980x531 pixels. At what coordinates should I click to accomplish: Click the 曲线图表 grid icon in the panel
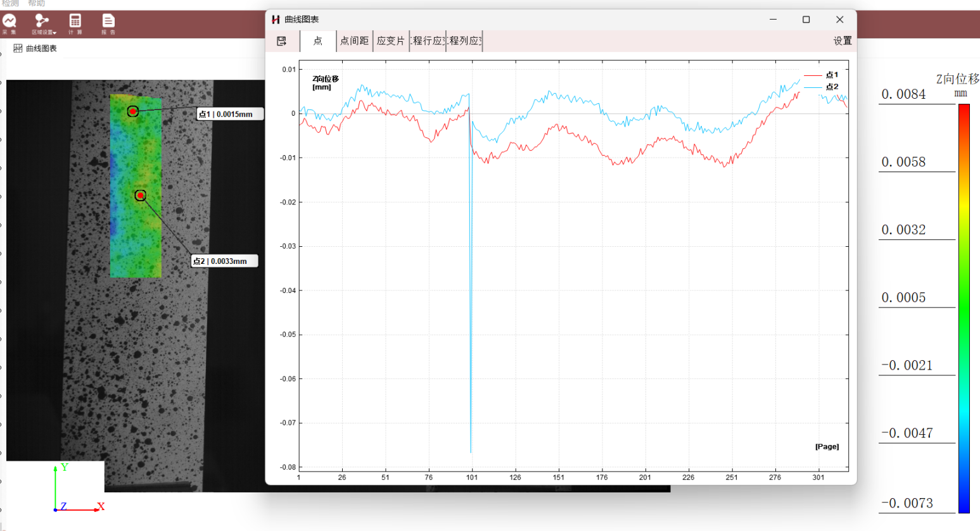coord(18,48)
